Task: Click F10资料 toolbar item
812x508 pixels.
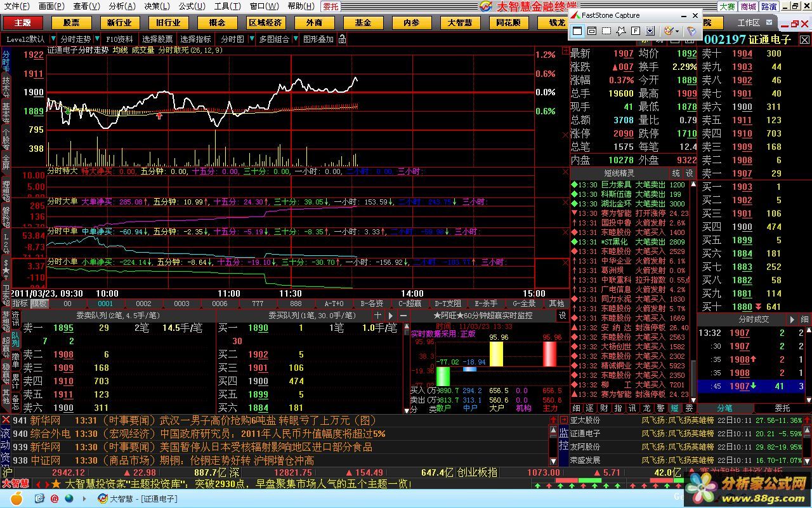Action: click(119, 39)
